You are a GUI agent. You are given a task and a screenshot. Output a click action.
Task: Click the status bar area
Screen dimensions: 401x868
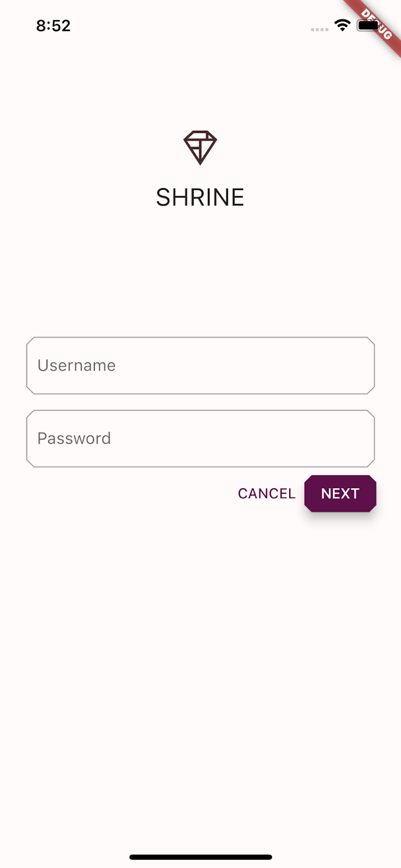[x=200, y=25]
